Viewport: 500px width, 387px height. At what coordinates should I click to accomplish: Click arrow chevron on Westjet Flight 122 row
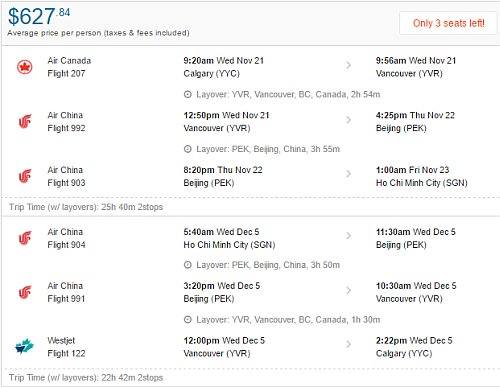[x=349, y=344]
